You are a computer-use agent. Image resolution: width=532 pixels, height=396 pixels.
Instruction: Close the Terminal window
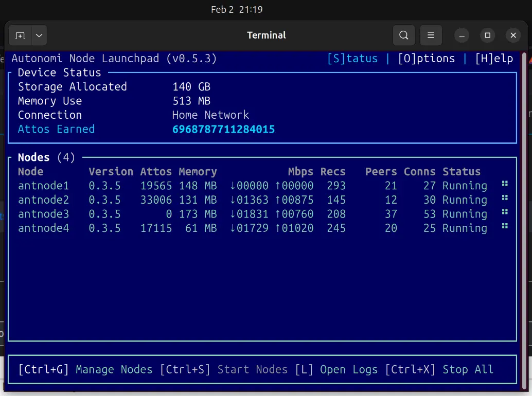click(x=513, y=35)
